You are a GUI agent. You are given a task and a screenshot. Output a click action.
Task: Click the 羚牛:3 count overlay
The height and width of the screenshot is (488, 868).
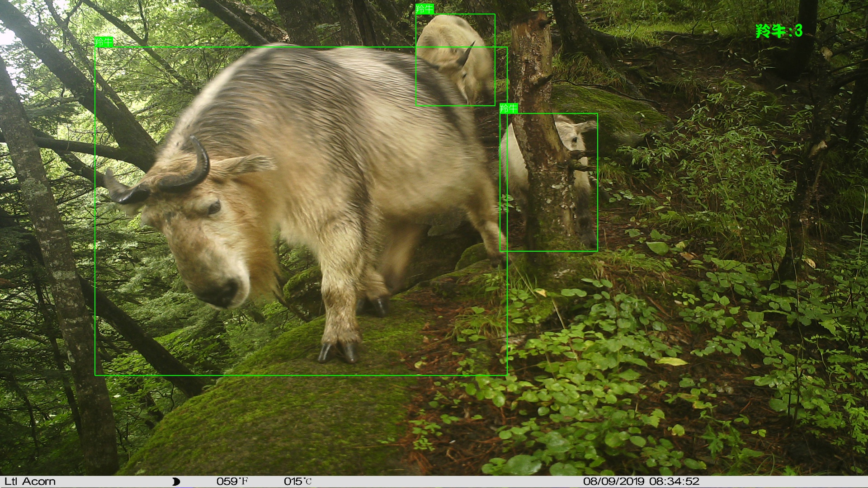tap(778, 31)
